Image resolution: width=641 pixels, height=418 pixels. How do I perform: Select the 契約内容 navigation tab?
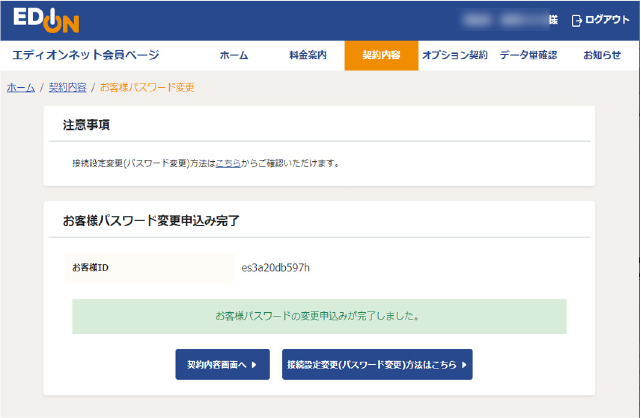point(381,56)
